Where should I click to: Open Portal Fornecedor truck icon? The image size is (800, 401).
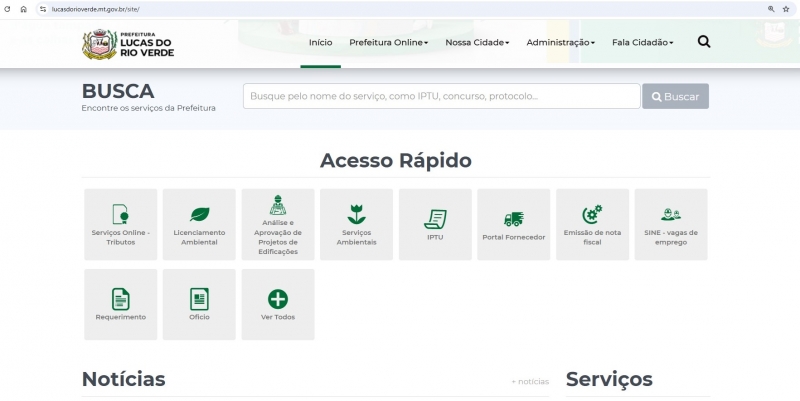513,219
